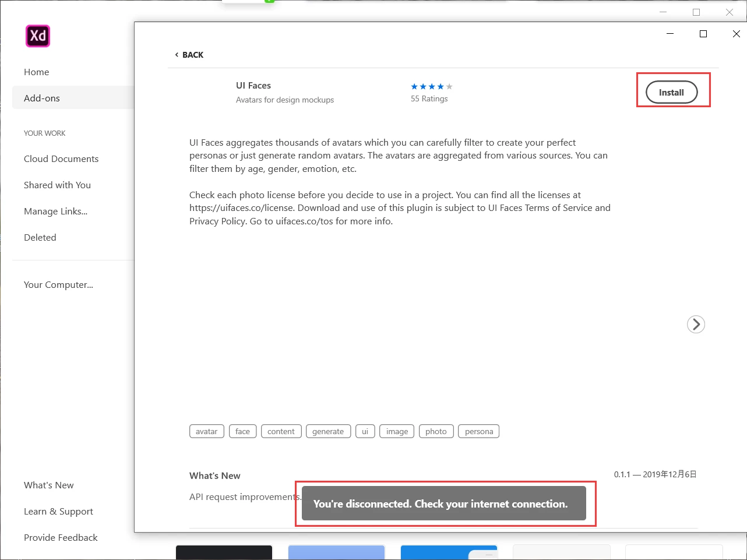View Deleted documents
The height and width of the screenshot is (560, 747).
[40, 237]
